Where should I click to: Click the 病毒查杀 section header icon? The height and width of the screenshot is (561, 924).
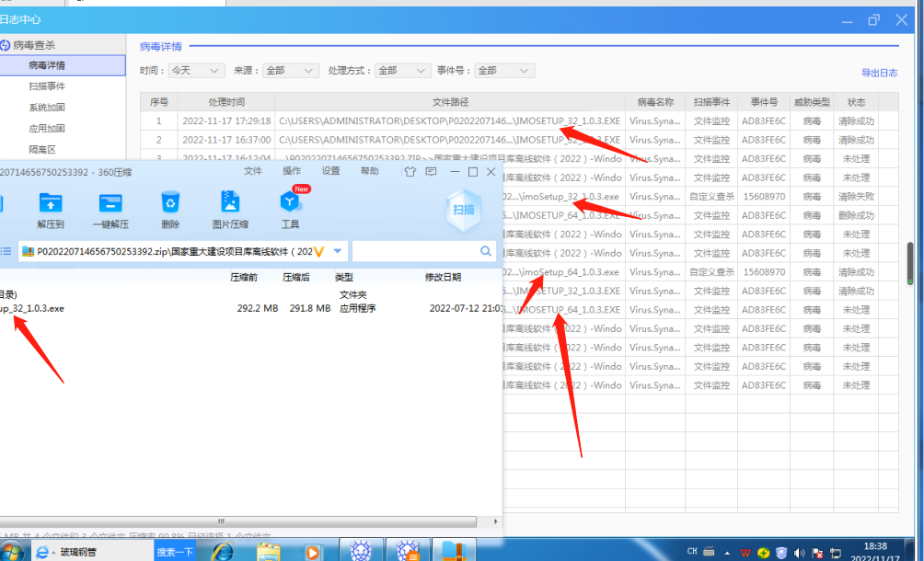pos(6,45)
